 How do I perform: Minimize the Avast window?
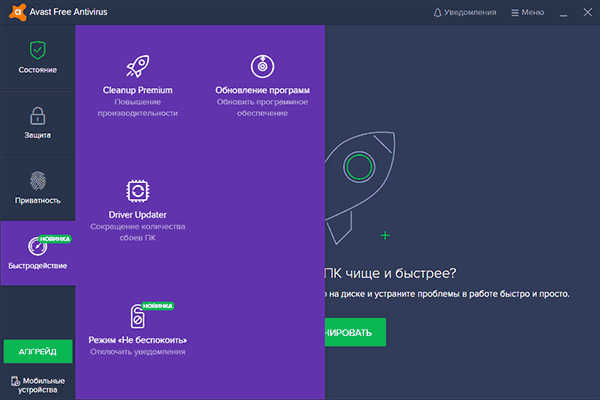(x=563, y=13)
